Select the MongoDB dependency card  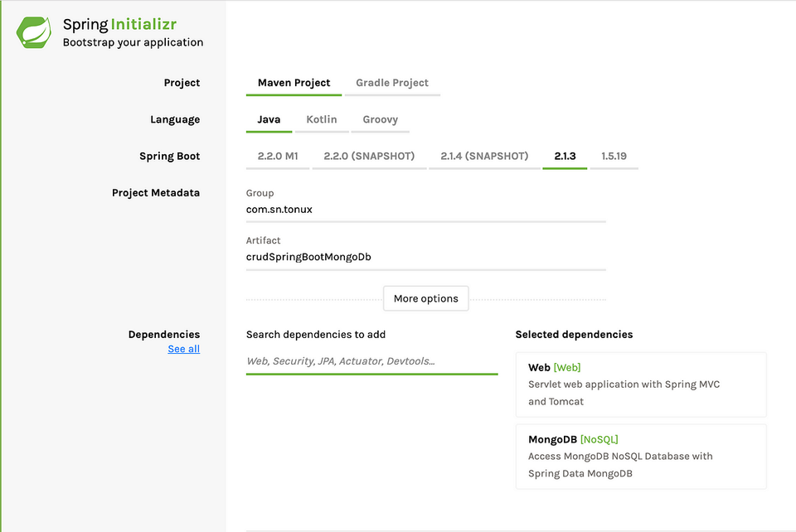[641, 457]
